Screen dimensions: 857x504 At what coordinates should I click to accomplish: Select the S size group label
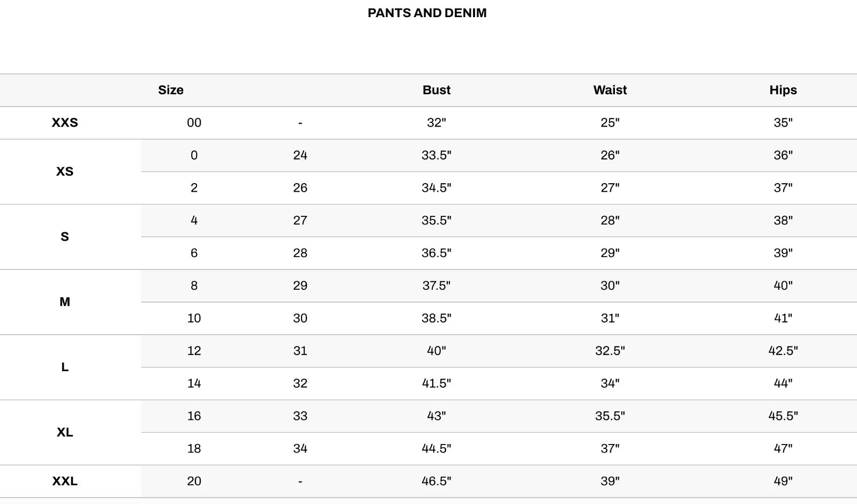click(x=65, y=237)
